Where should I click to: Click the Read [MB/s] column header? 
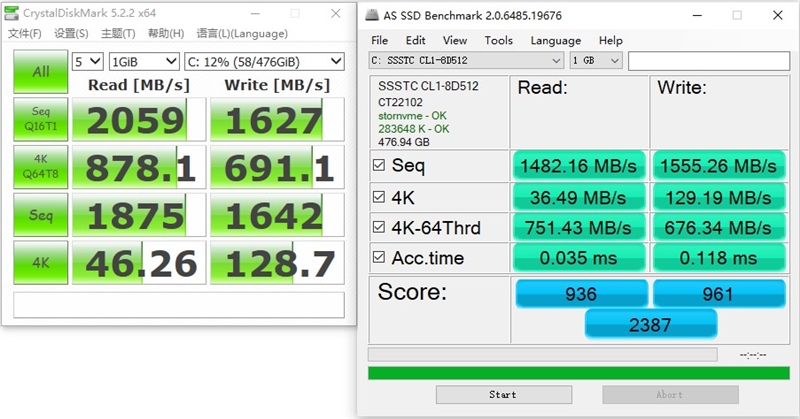(x=139, y=85)
